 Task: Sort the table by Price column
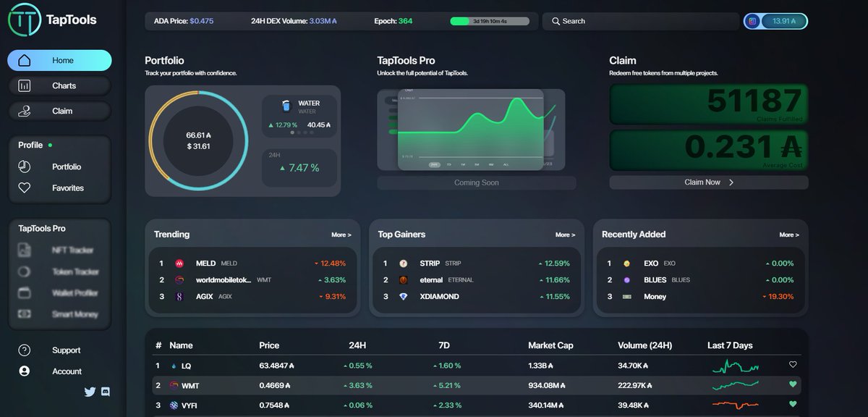click(269, 345)
